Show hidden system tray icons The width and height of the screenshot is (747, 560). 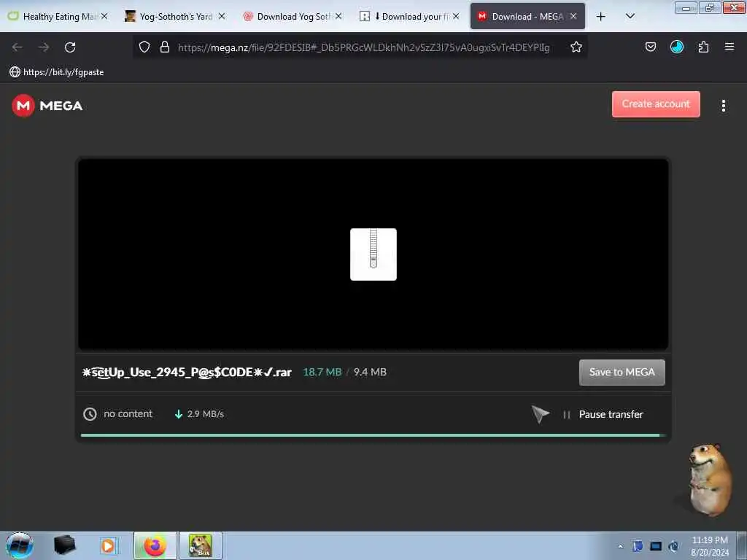click(x=620, y=546)
